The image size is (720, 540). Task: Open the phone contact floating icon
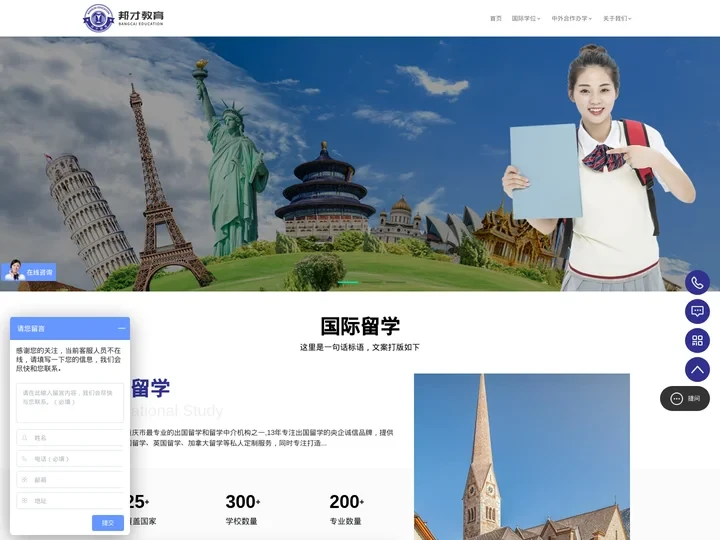click(697, 282)
